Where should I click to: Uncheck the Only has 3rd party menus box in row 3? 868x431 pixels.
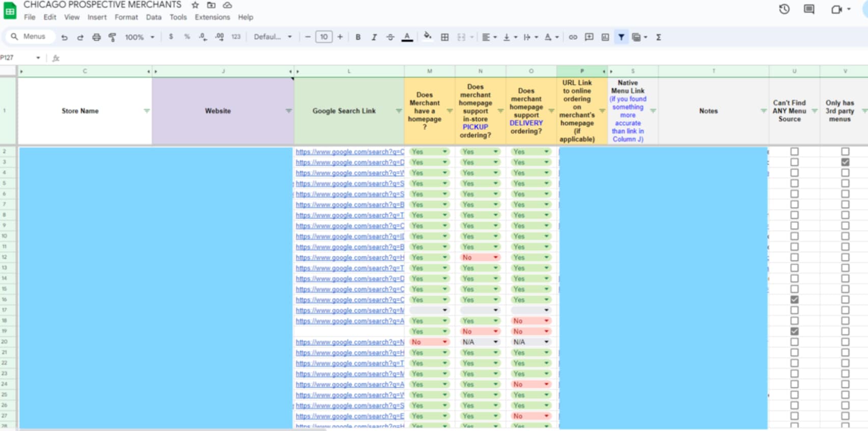(845, 162)
